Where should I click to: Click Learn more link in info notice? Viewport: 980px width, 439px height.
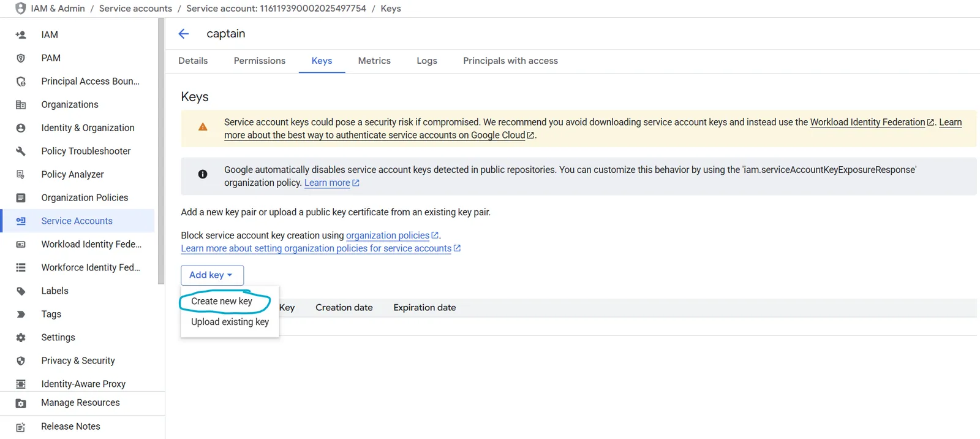[327, 183]
